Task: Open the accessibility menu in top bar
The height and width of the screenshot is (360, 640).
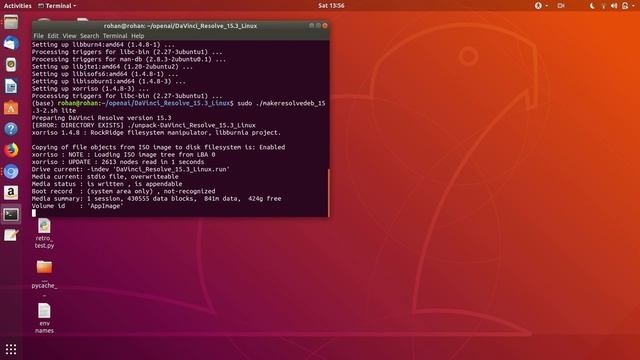Action: coord(540,6)
